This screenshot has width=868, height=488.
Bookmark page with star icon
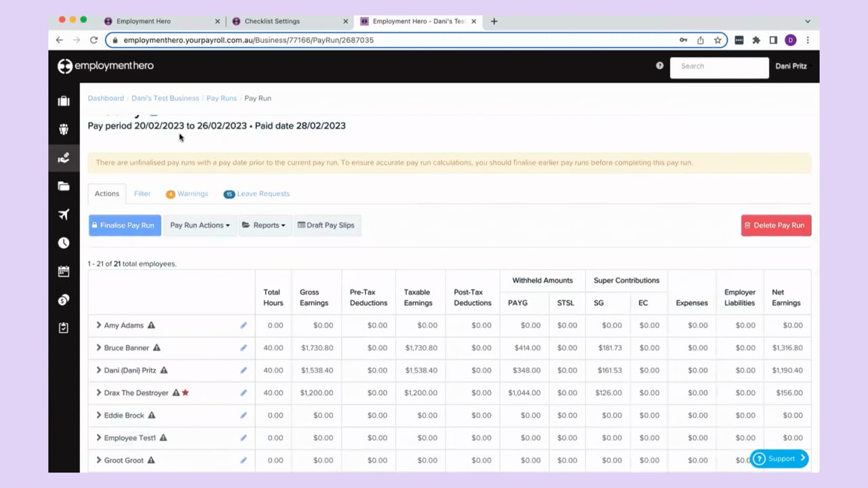pyautogui.click(x=717, y=40)
